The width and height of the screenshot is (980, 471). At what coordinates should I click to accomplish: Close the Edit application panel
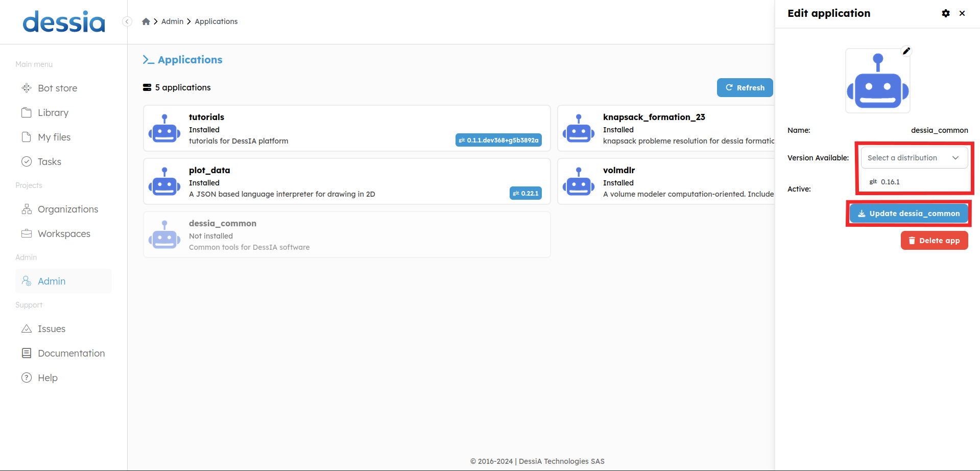tap(962, 13)
